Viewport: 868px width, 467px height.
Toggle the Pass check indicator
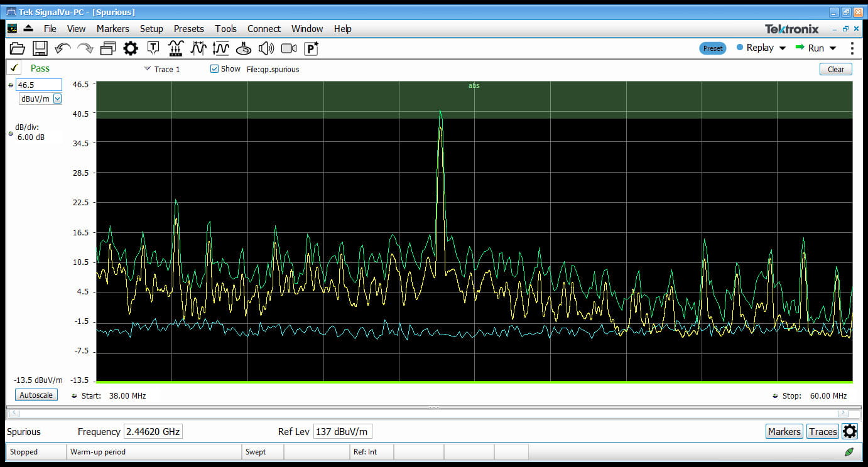(x=14, y=68)
